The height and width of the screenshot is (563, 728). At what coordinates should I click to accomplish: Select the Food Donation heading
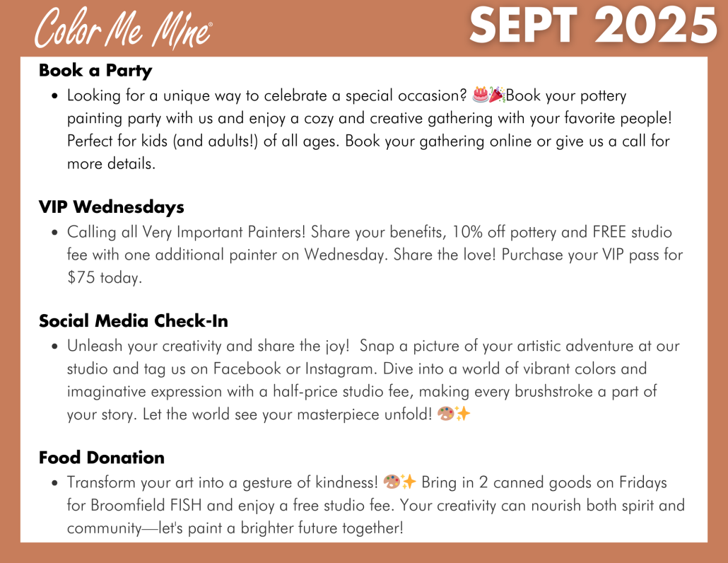[102, 458]
